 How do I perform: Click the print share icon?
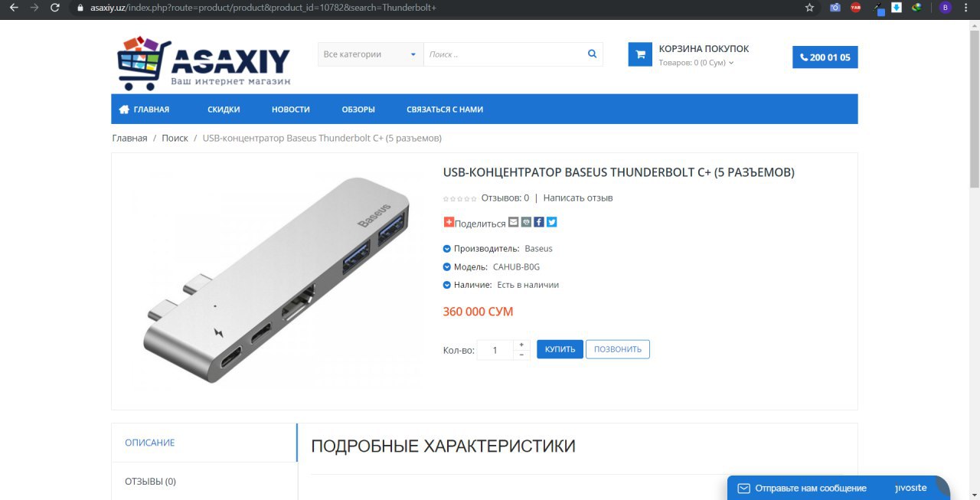(x=526, y=222)
